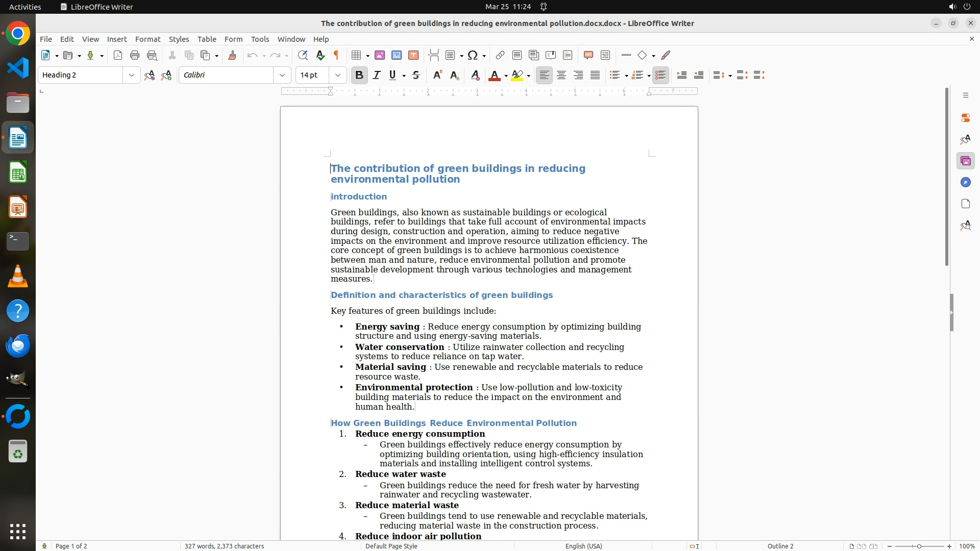Click the Default Page Style status label
980x551 pixels.
[x=391, y=546]
